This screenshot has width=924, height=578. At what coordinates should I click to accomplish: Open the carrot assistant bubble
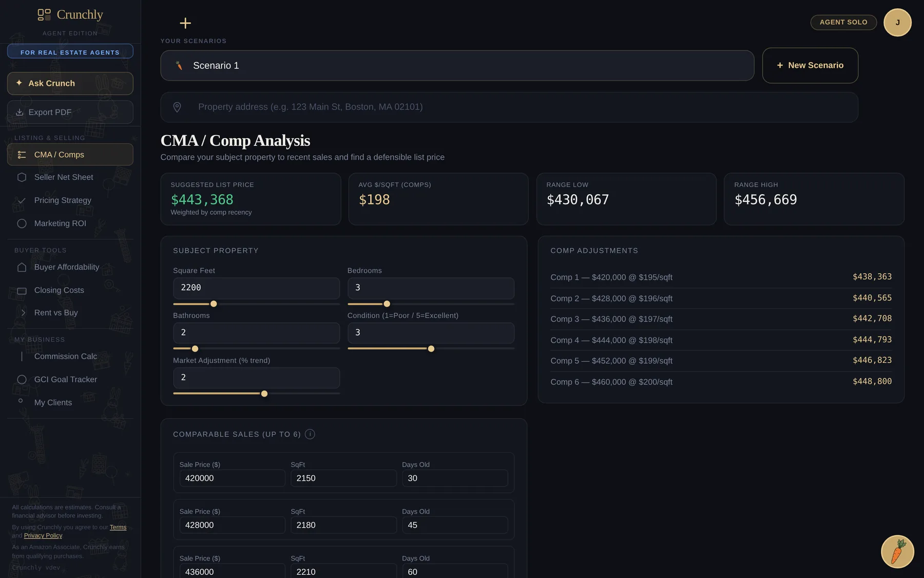(x=897, y=551)
